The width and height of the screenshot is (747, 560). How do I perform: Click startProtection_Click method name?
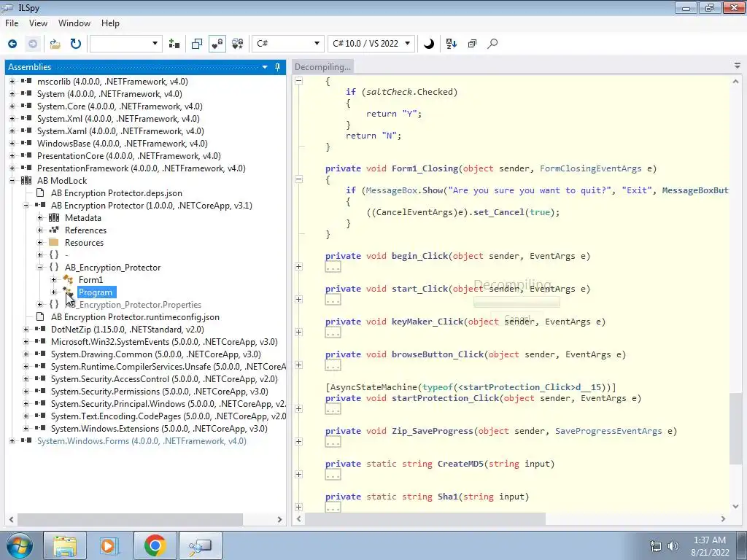(x=445, y=398)
